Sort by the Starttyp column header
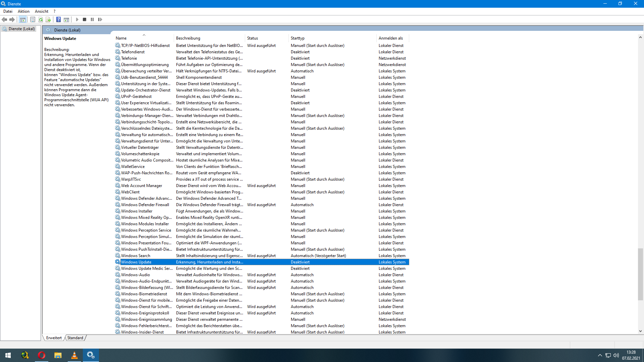 [333, 38]
